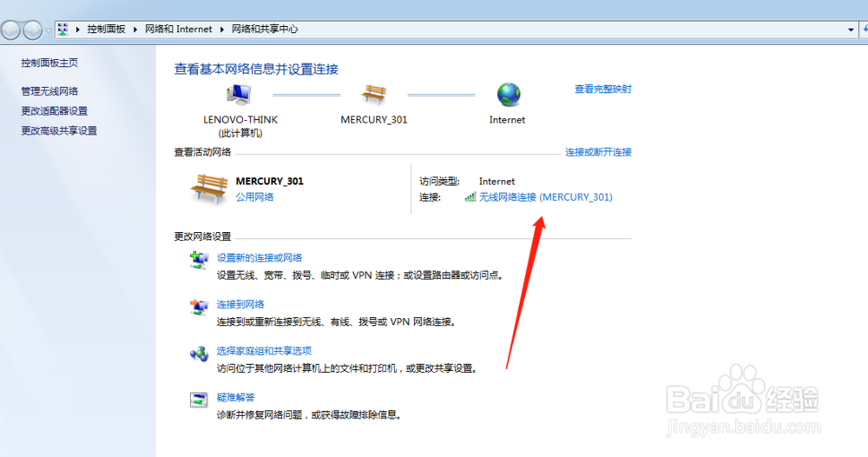Open 疑难解答 troubleshooting link

[236, 397]
